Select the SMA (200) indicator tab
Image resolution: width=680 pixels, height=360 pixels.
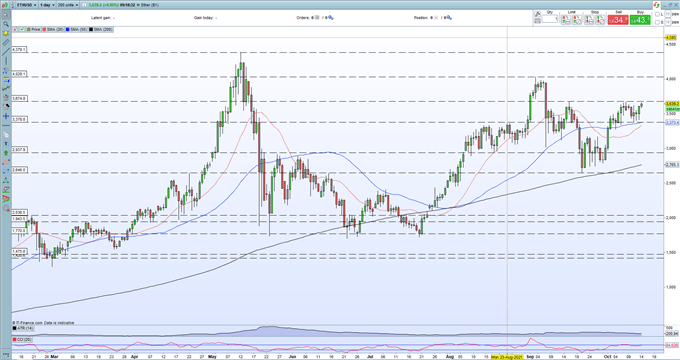tap(101, 29)
